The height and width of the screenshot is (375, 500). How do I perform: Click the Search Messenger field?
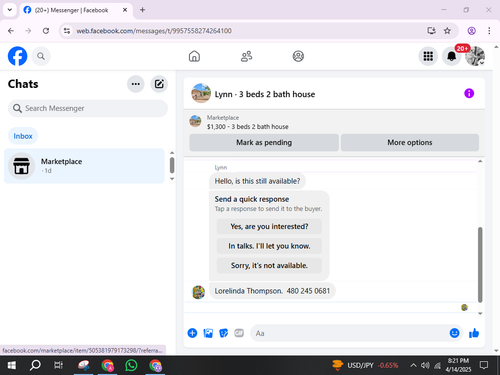coord(88,108)
